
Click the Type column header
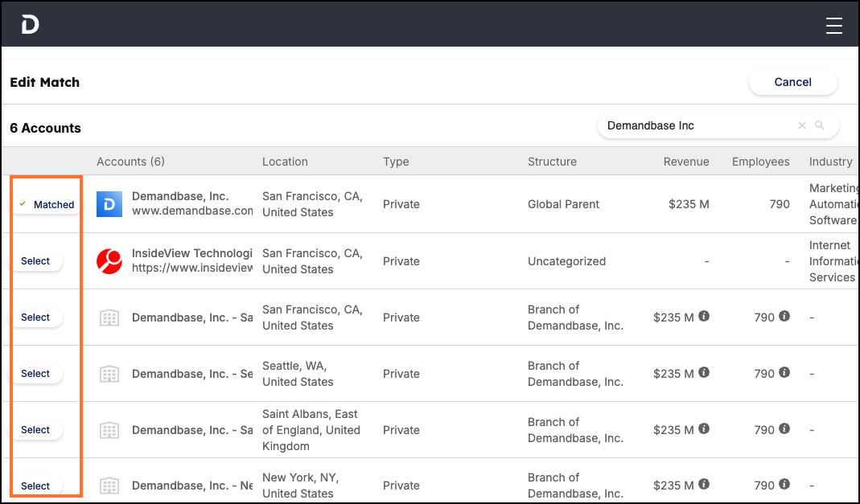(x=396, y=162)
